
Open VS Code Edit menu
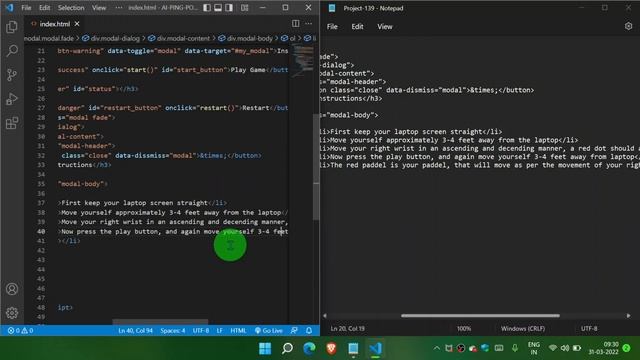pos(44,8)
